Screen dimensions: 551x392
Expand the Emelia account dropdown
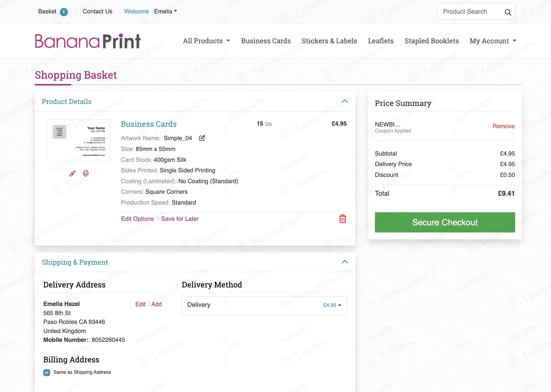pos(166,11)
